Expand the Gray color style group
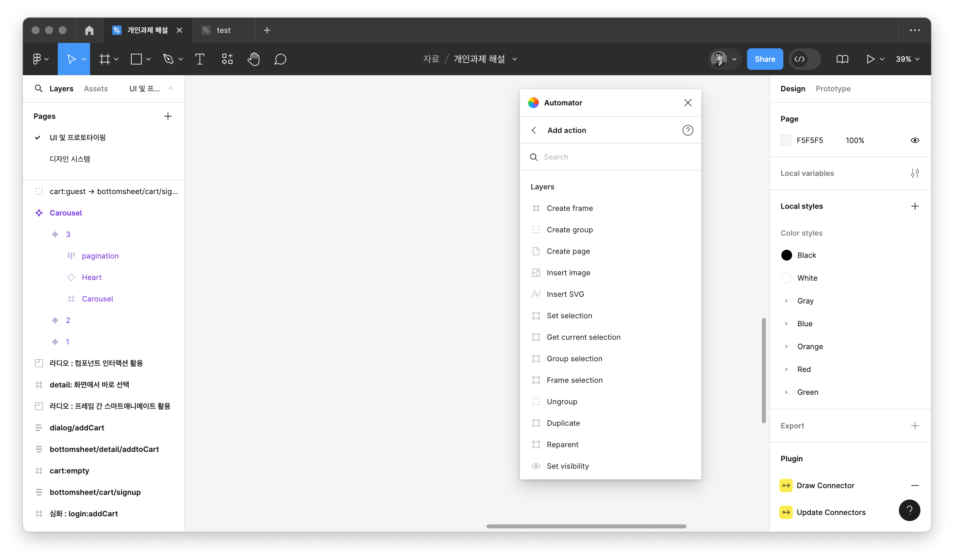This screenshot has width=954, height=560. click(x=786, y=301)
